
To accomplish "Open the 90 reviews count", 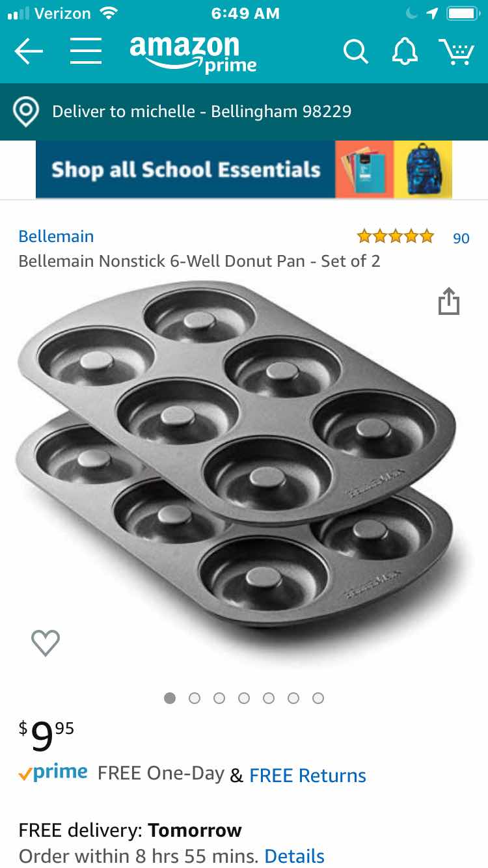I will tap(461, 238).
